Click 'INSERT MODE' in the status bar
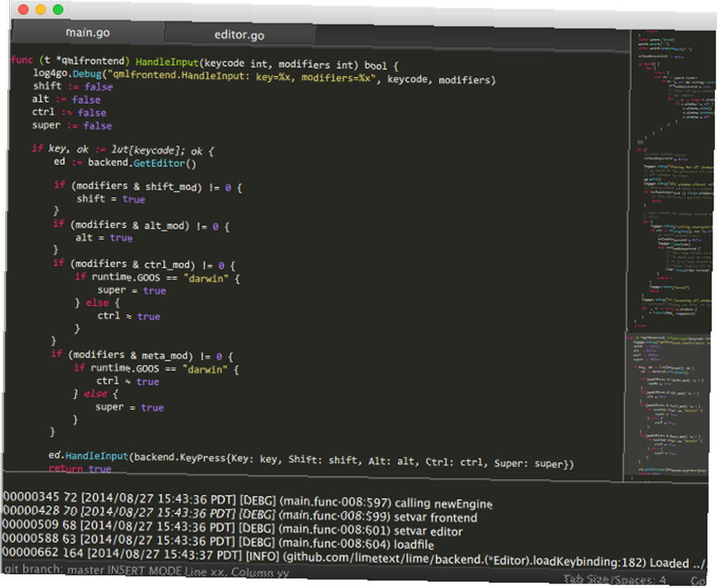The width and height of the screenshot is (717, 588). coord(144,571)
